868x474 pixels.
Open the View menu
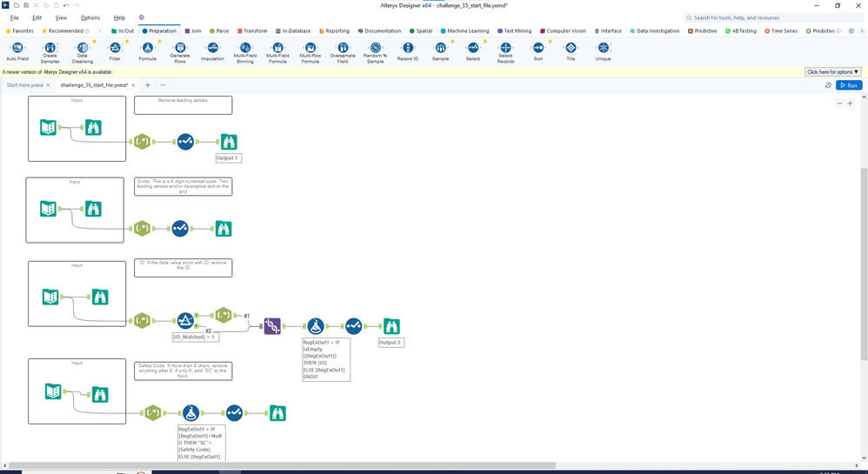(x=61, y=17)
